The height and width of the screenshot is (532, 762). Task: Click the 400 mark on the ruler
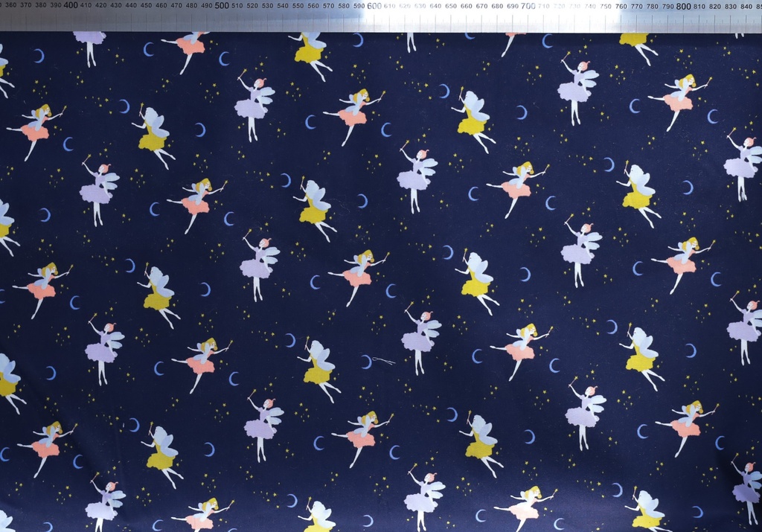coord(71,5)
